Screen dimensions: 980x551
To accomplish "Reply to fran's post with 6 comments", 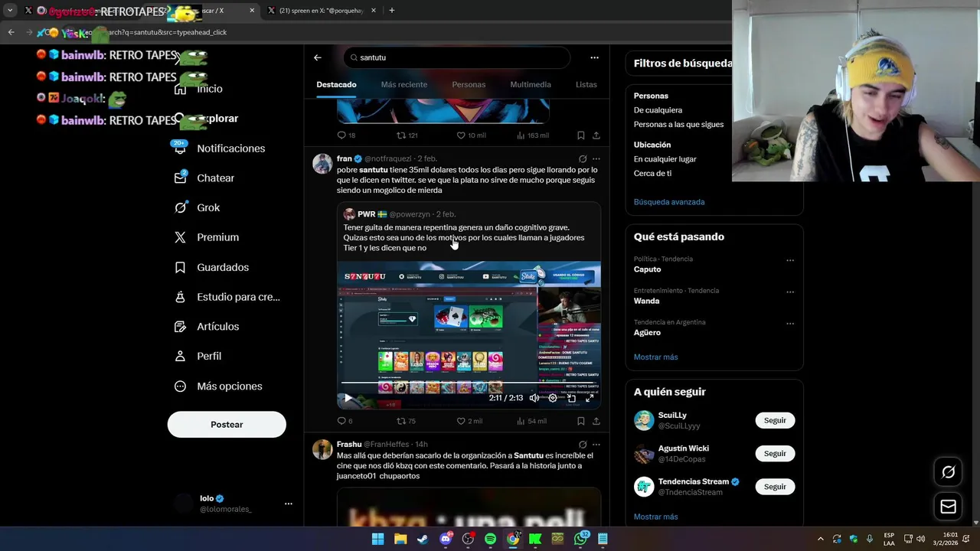I will [x=345, y=421].
